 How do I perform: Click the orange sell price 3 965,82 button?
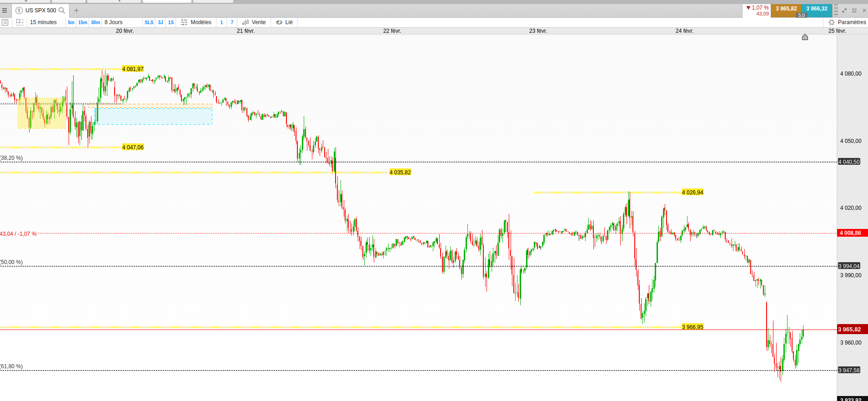[786, 9]
